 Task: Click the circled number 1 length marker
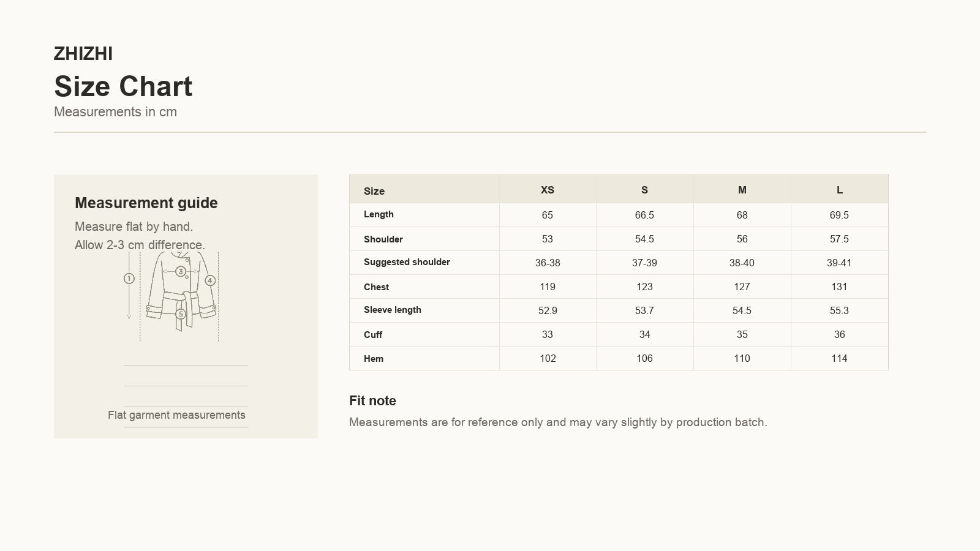pyautogui.click(x=129, y=279)
